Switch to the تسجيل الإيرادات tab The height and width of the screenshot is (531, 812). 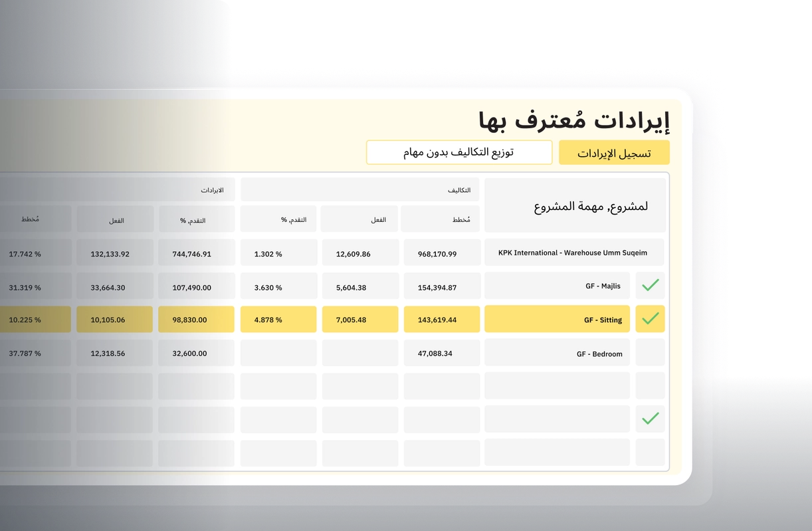point(614,153)
